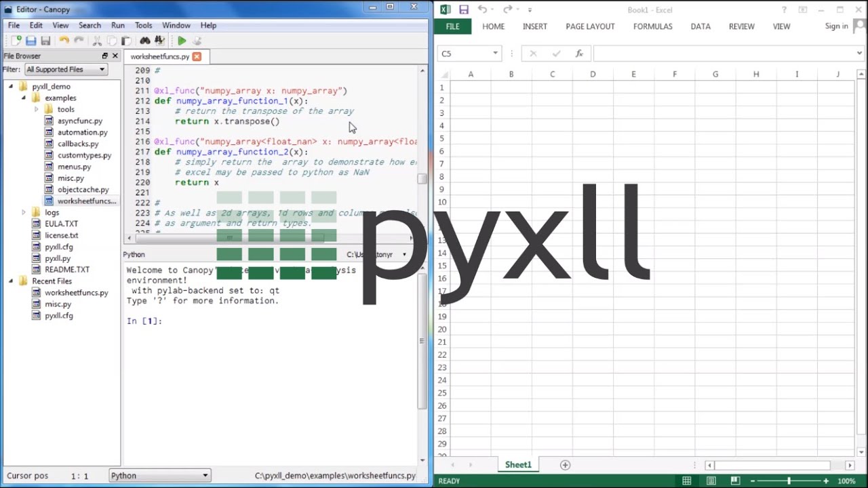868x488 pixels.
Task: Click the blue Save icon in Canopy
Action: pos(31,41)
